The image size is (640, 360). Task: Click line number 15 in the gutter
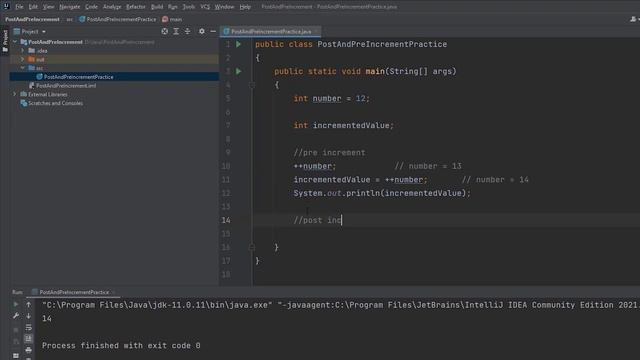click(x=226, y=234)
